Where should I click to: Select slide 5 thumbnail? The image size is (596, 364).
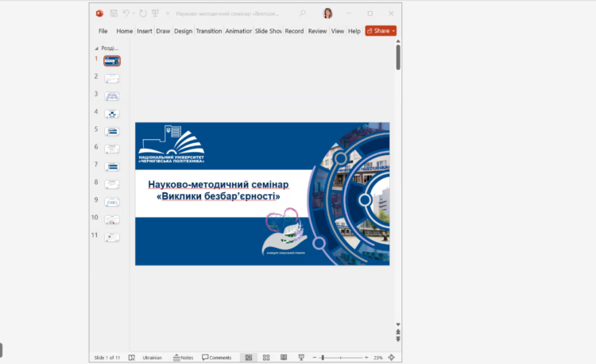(112, 131)
